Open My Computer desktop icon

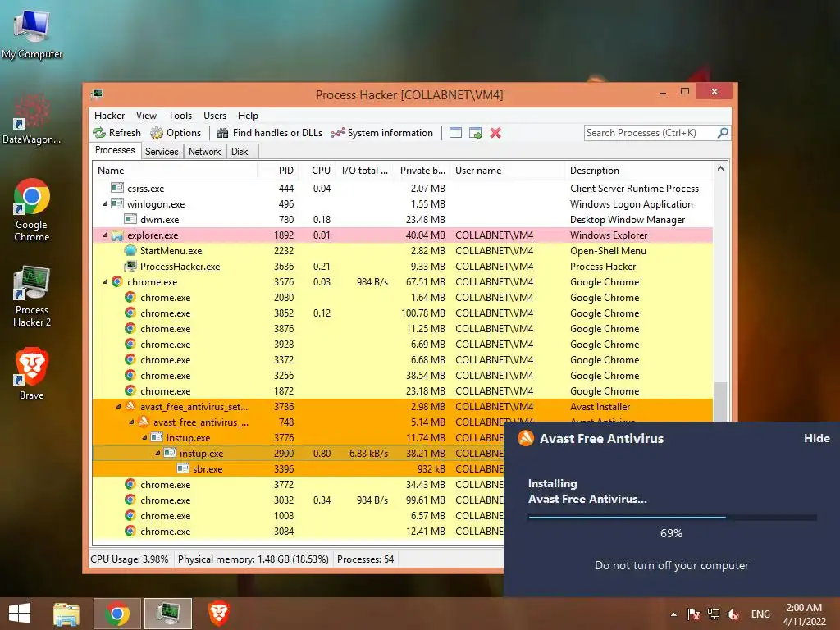point(32,34)
